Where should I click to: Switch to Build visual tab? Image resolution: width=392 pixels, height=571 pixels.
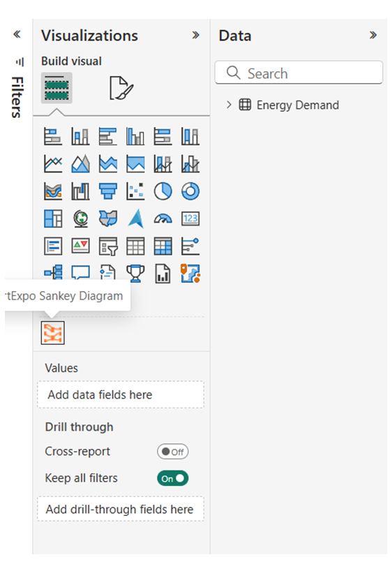point(56,88)
